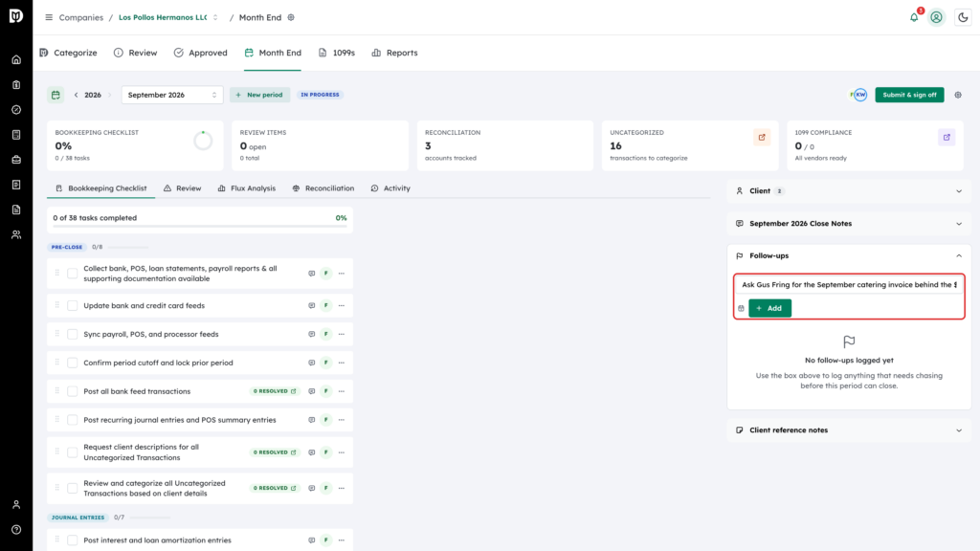This screenshot has width=980, height=551.
Task: Check Confirm period cutoff and lock prior period
Action: click(x=73, y=363)
